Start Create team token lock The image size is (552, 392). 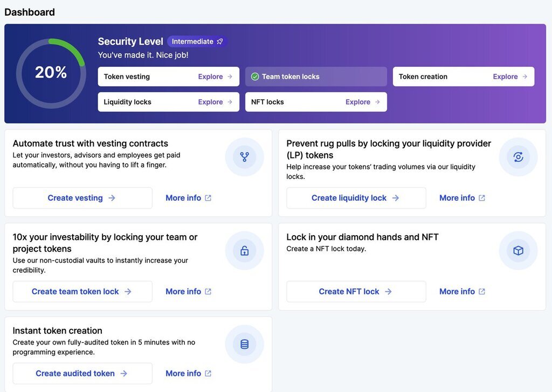[x=82, y=292]
